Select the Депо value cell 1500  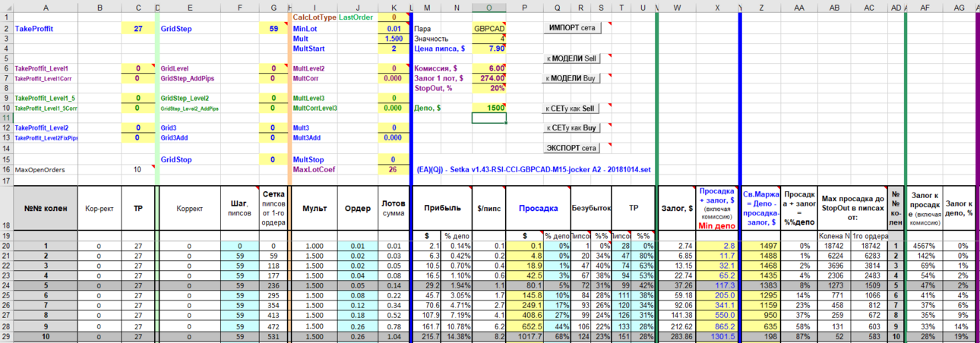(488, 109)
